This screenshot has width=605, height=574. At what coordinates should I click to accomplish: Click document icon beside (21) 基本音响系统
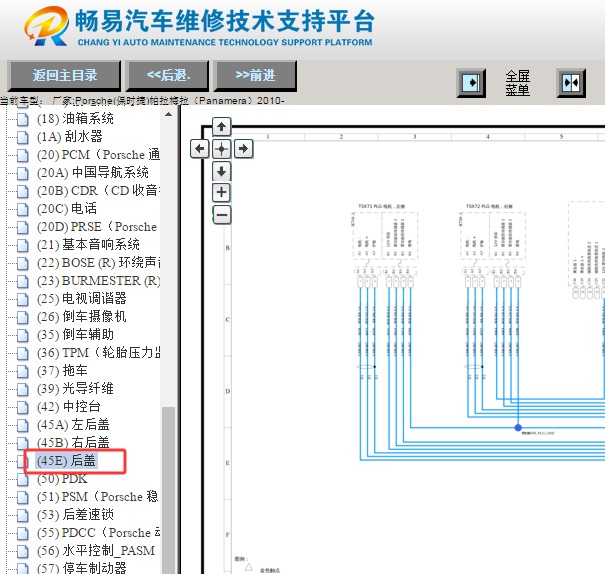[23, 245]
